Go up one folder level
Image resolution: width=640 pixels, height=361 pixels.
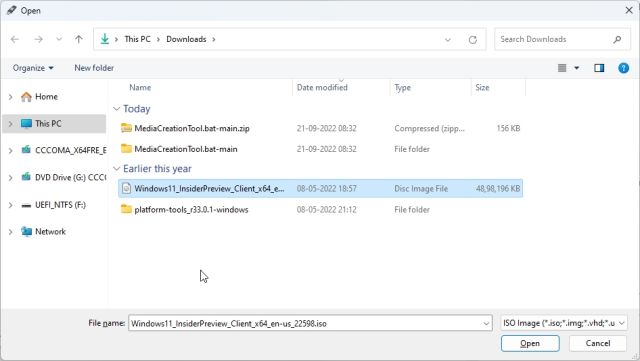[x=79, y=39]
